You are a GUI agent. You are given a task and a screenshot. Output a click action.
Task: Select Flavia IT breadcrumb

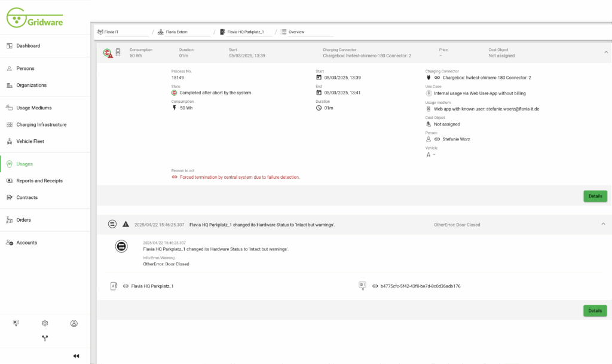pyautogui.click(x=123, y=32)
